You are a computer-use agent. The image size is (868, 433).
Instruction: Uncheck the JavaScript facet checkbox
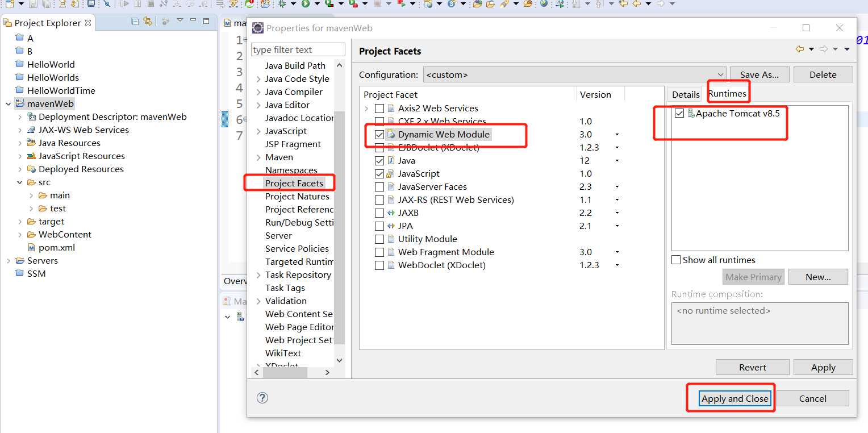pos(379,174)
